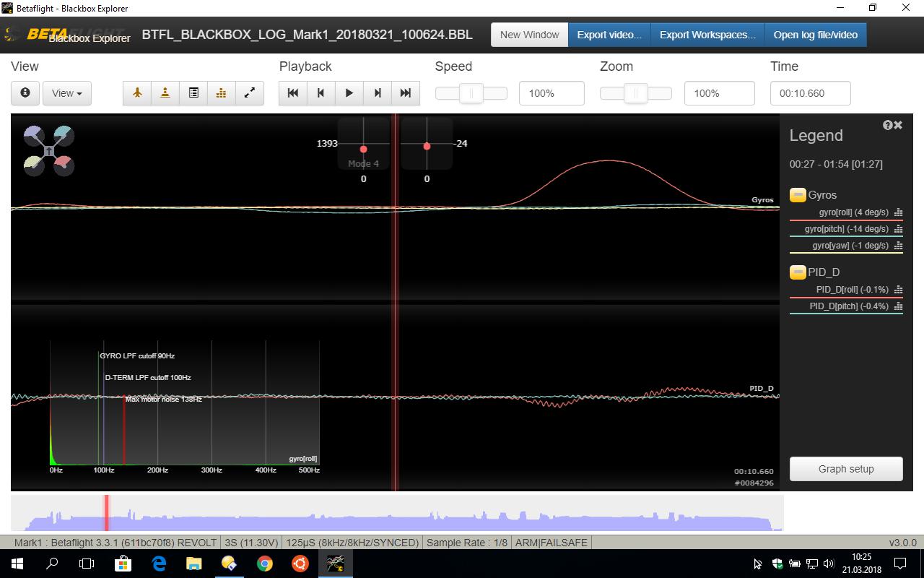Collapse the PID_D group in the Legend
The image size is (924, 578).
coord(798,272)
